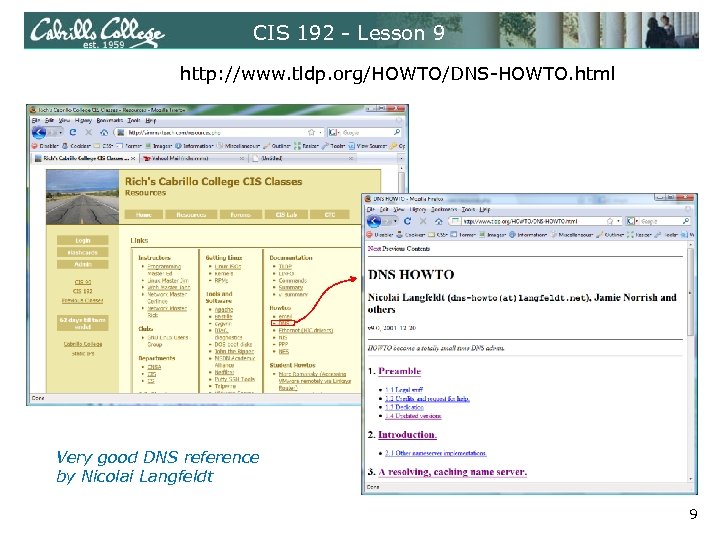Open Tools menu in DNS HOWTO window

pyautogui.click(x=468, y=209)
